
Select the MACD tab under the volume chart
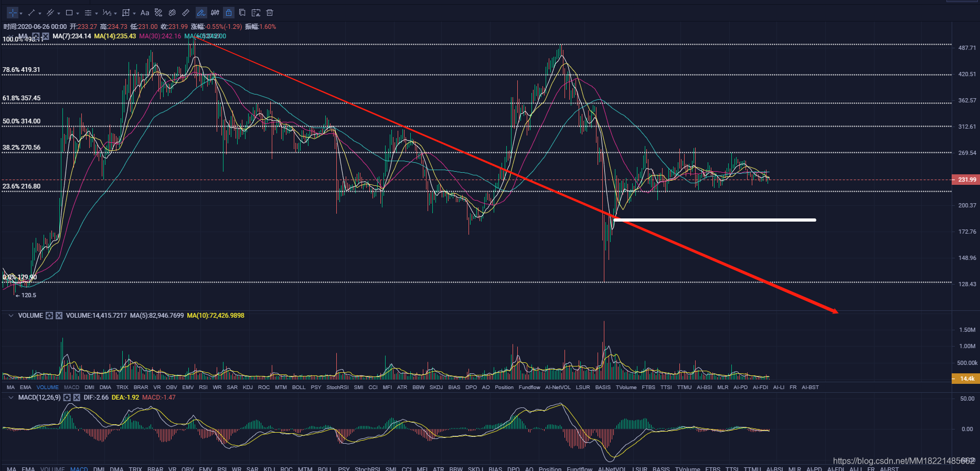click(x=72, y=388)
